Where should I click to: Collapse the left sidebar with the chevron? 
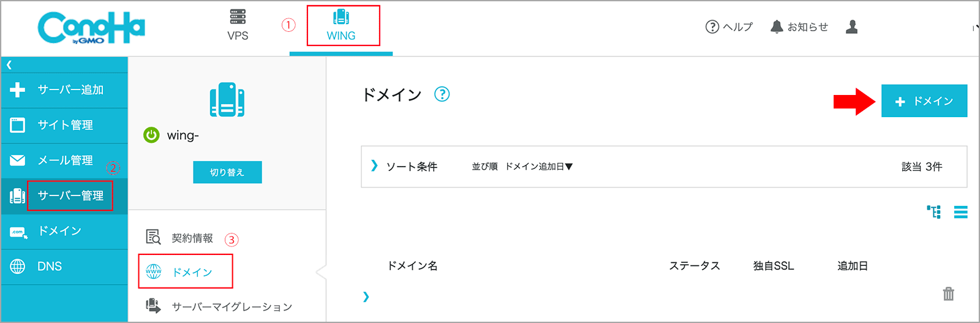[x=9, y=65]
